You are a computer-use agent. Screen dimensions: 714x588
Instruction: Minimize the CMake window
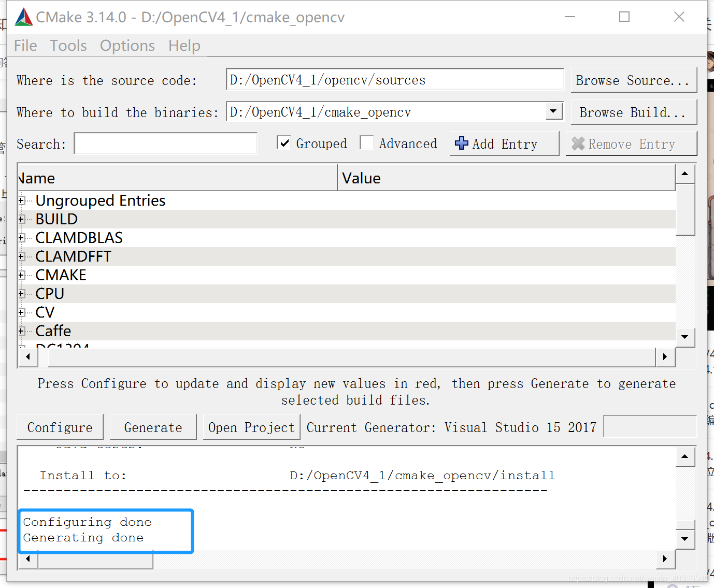point(570,17)
